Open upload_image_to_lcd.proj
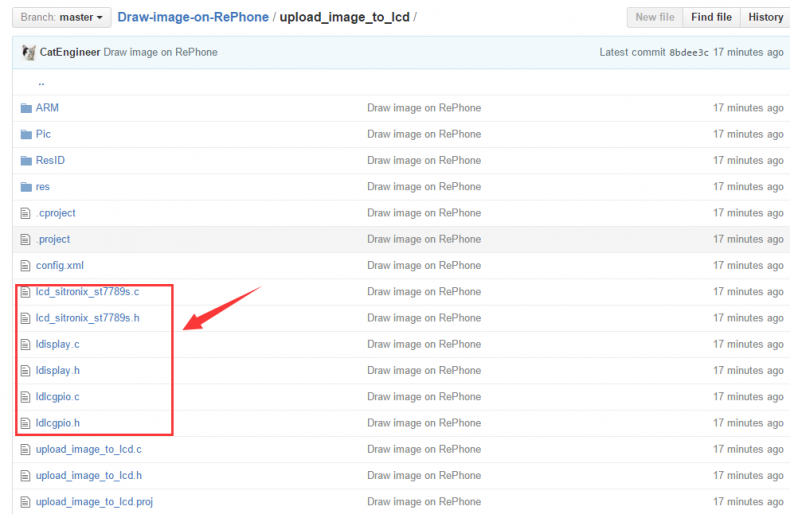 pos(94,502)
